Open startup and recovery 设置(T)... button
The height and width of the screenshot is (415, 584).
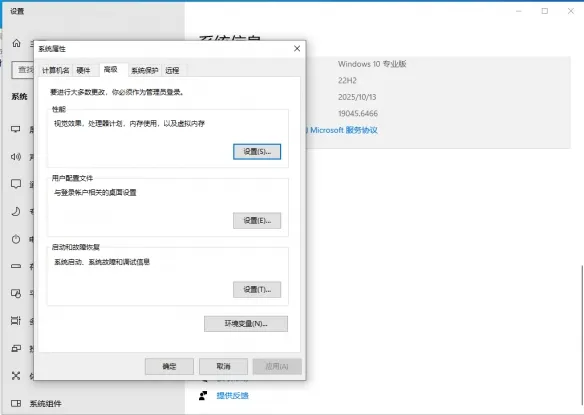click(x=257, y=289)
